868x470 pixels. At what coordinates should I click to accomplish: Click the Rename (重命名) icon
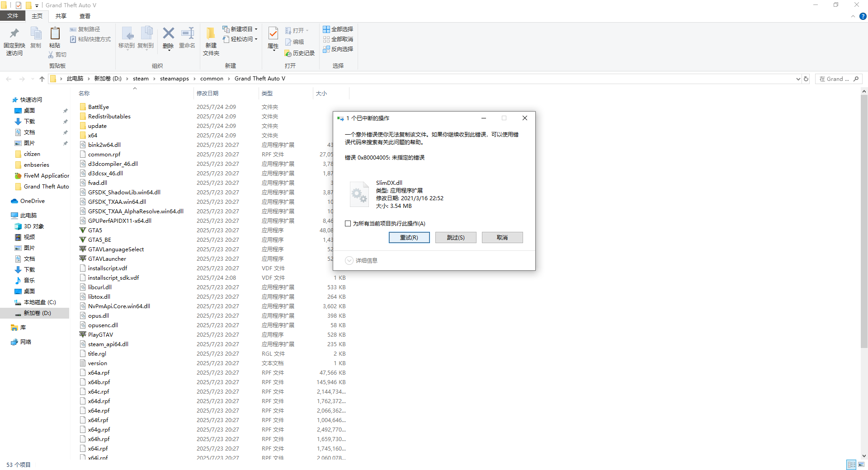pyautogui.click(x=187, y=33)
